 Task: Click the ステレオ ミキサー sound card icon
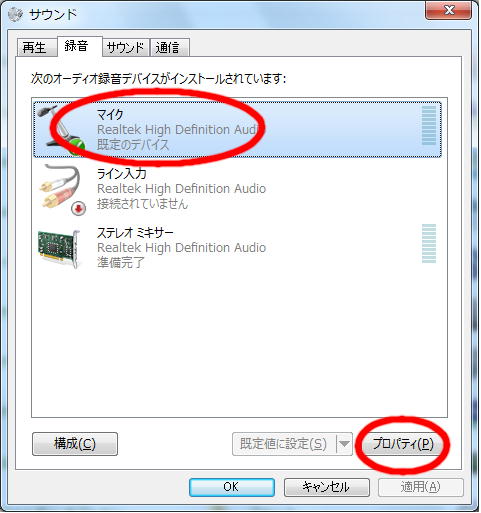[60, 249]
